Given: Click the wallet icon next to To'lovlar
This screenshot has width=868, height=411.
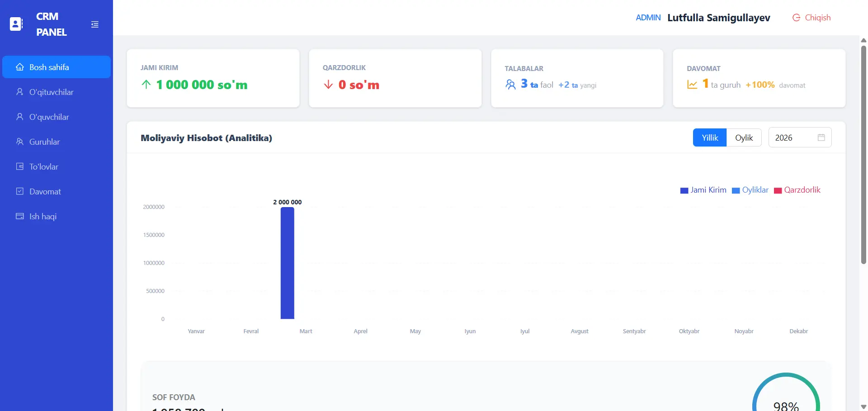Looking at the screenshot, I should click(x=20, y=167).
